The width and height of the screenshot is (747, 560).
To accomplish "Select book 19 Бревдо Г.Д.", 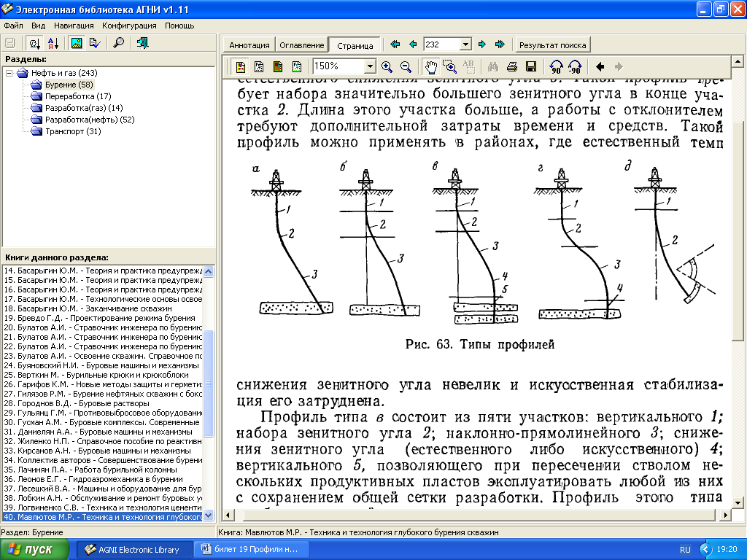I will pyautogui.click(x=103, y=318).
